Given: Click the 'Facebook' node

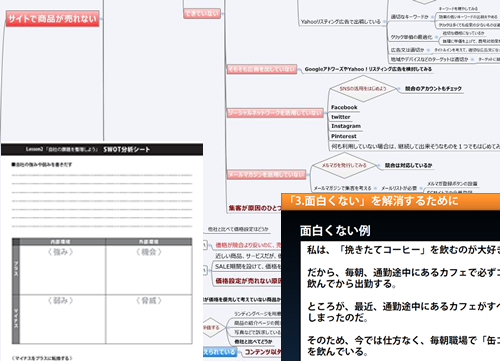Looking at the screenshot, I should point(344,107).
